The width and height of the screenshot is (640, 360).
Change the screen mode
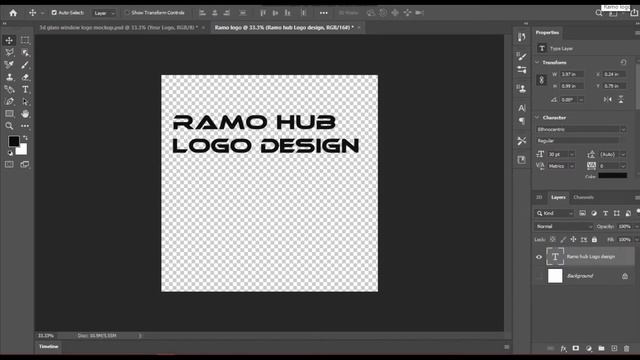pyautogui.click(x=25, y=164)
